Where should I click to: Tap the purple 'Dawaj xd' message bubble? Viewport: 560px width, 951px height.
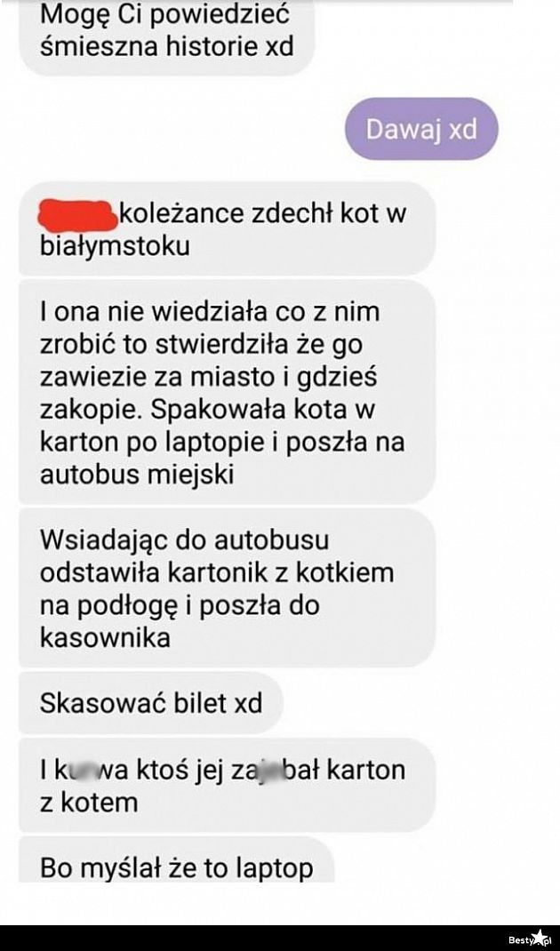pyautogui.click(x=421, y=129)
